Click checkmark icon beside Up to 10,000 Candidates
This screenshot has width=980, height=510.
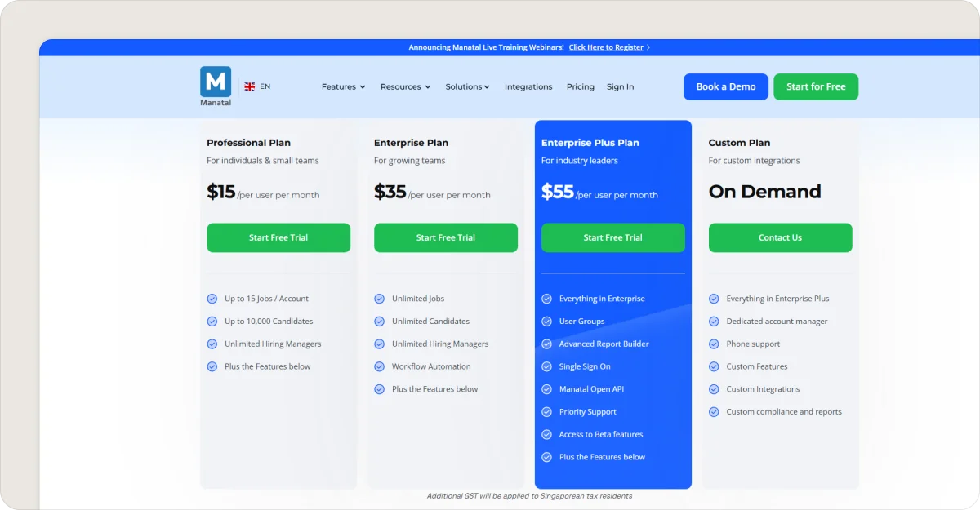tap(212, 322)
